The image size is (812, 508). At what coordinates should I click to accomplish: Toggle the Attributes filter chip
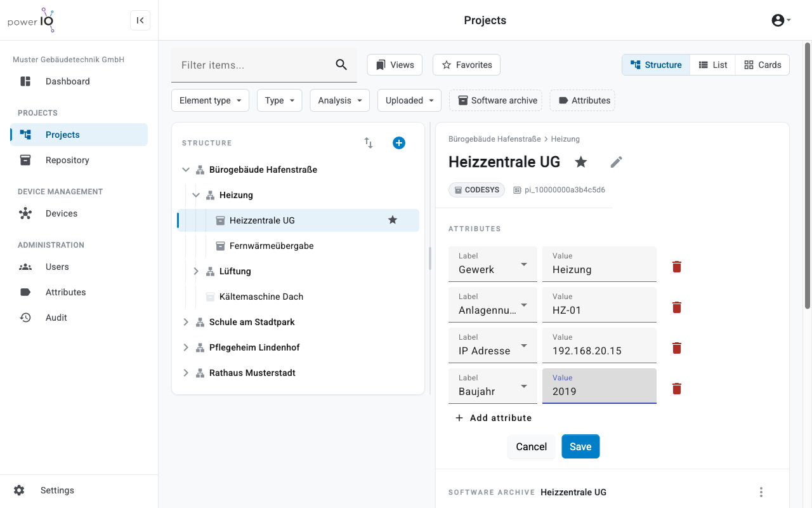[x=582, y=100]
